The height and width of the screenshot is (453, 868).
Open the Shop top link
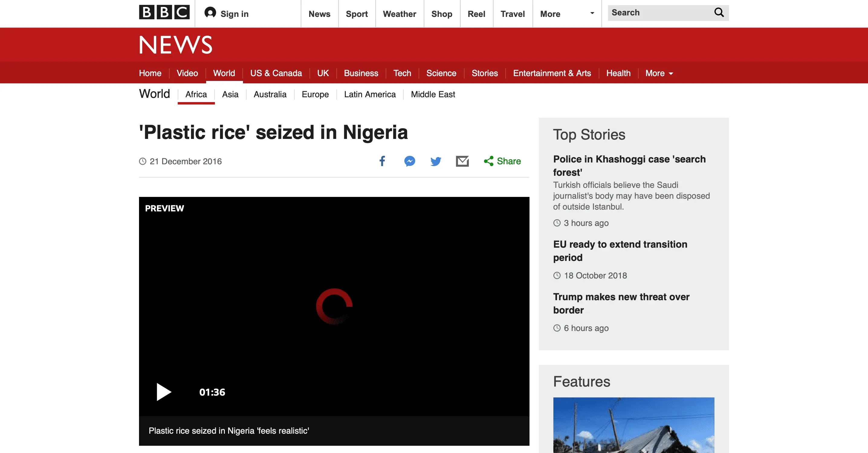click(x=442, y=14)
